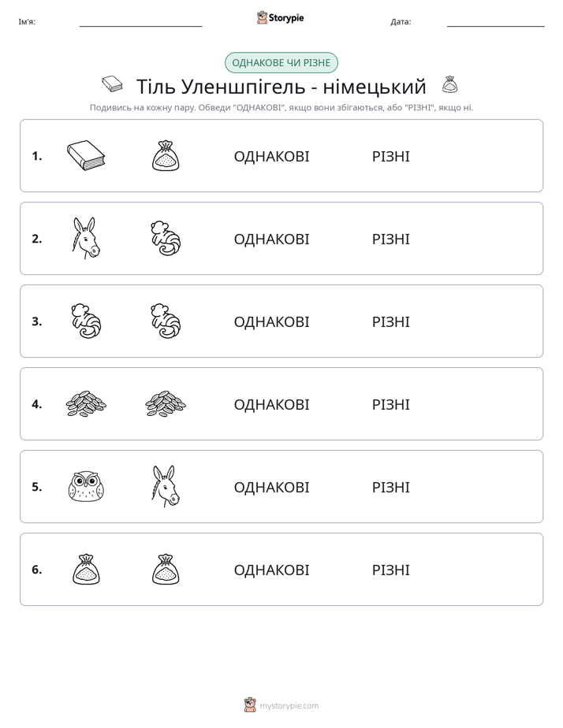Choose РІЗНІ for row 1
The width and height of the screenshot is (563, 728).
pos(390,157)
